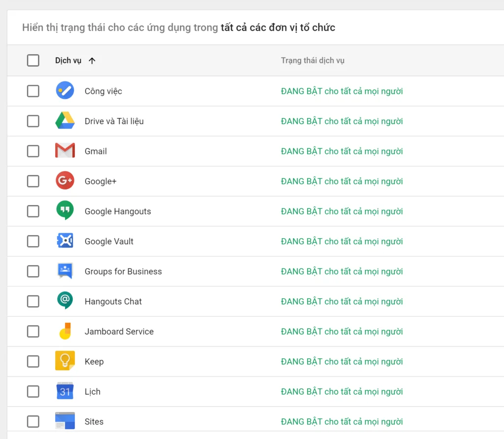Tick the Groups for Business checkbox

click(x=33, y=271)
